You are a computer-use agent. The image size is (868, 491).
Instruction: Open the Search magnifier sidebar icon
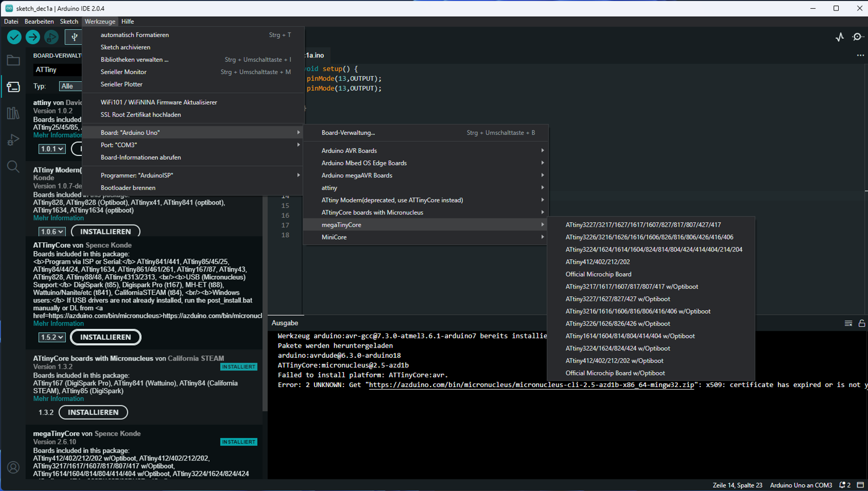coord(13,166)
